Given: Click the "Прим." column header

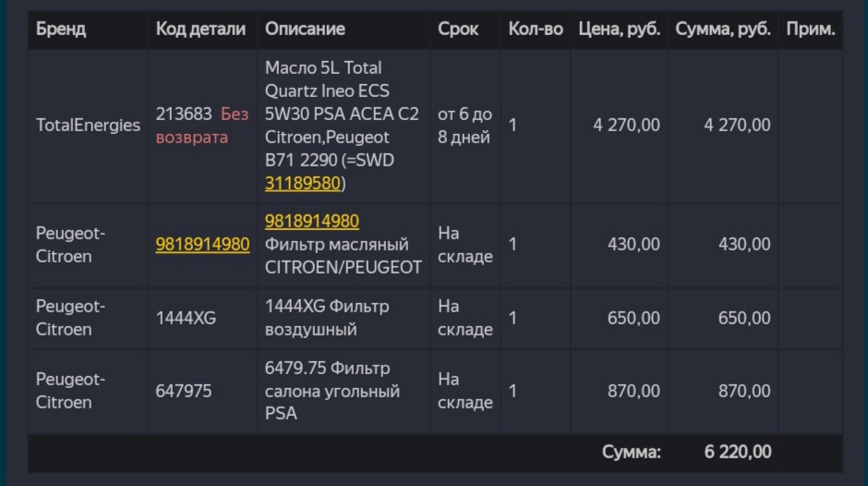Looking at the screenshot, I should point(810,29).
